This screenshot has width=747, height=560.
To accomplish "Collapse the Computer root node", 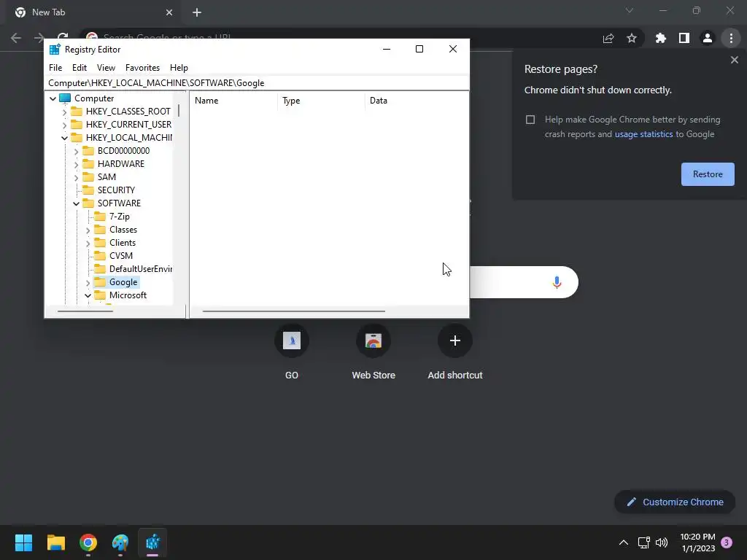I will pos(53,98).
